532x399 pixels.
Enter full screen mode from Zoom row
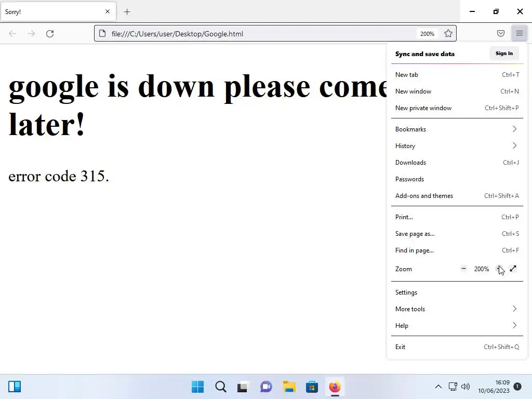point(513,269)
